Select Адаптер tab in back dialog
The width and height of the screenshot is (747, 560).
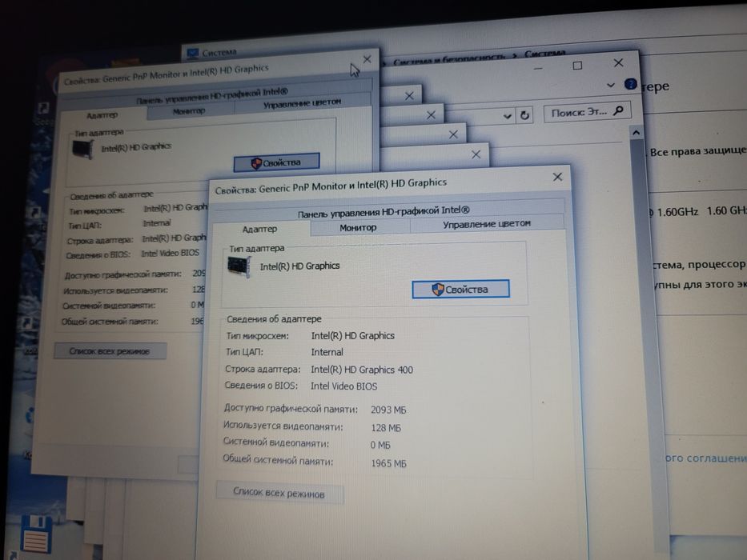pyautogui.click(x=102, y=115)
